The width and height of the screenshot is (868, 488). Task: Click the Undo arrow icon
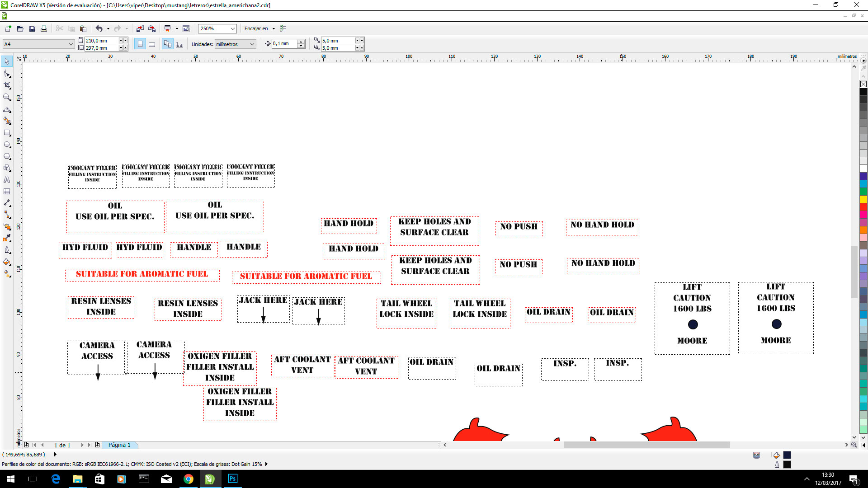pos(99,28)
